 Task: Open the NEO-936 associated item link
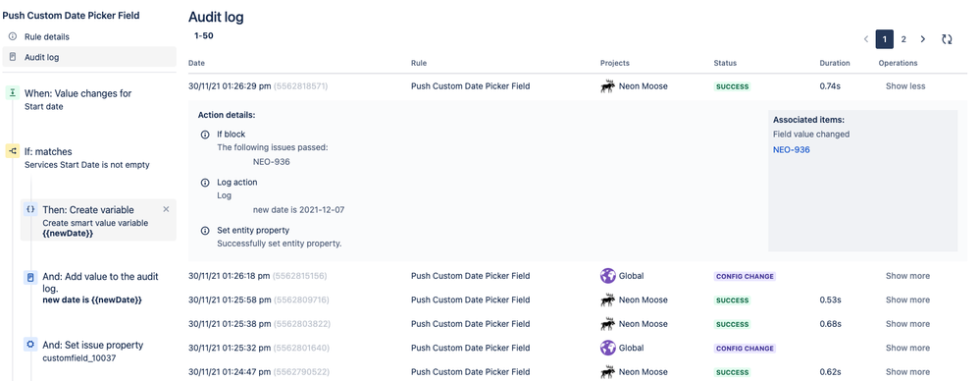[x=792, y=150]
